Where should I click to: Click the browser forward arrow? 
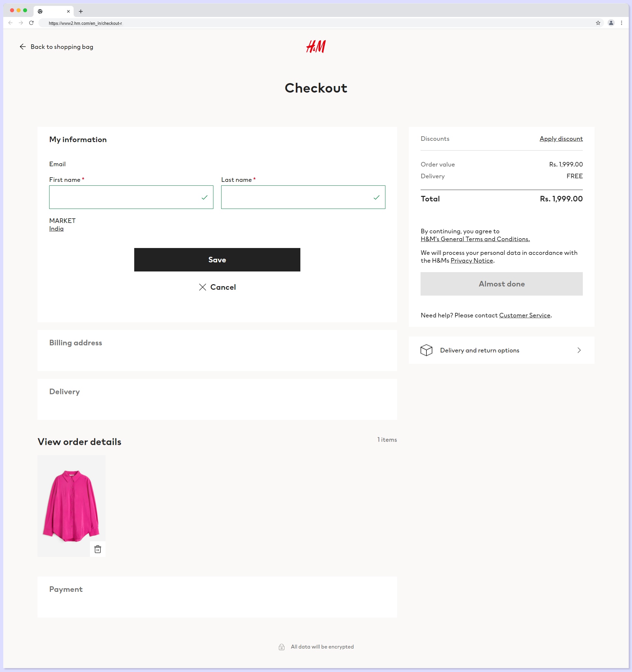click(21, 22)
